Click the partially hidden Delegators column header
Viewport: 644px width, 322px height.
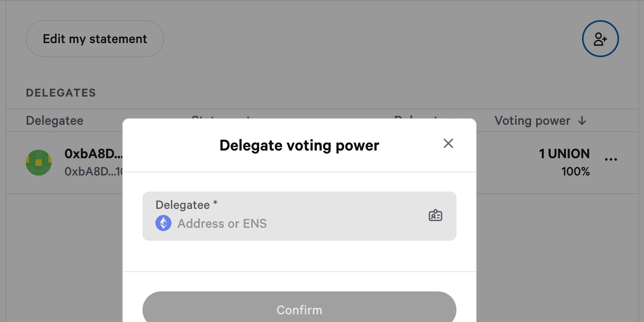click(x=424, y=117)
